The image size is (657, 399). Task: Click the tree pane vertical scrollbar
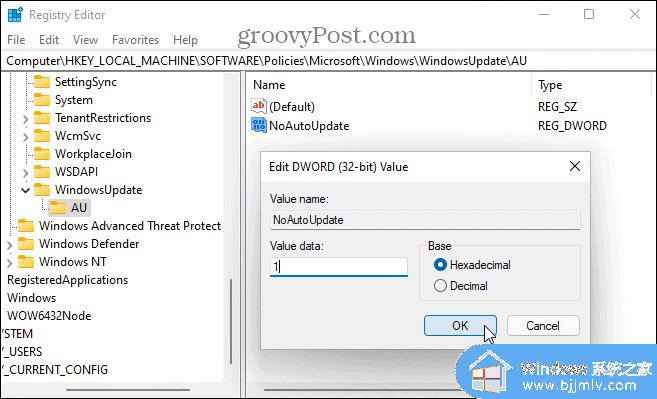(231, 321)
